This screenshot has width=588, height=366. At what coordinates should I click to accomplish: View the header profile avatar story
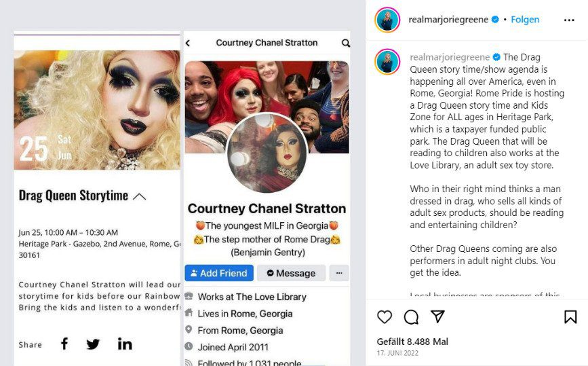click(387, 20)
